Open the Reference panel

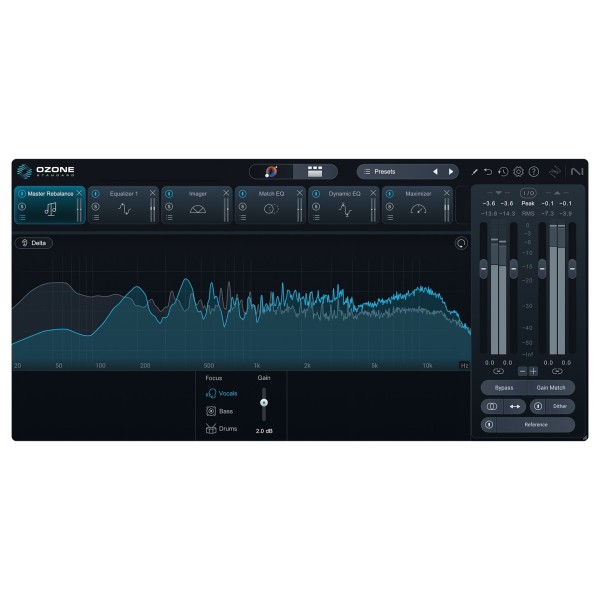(536, 425)
